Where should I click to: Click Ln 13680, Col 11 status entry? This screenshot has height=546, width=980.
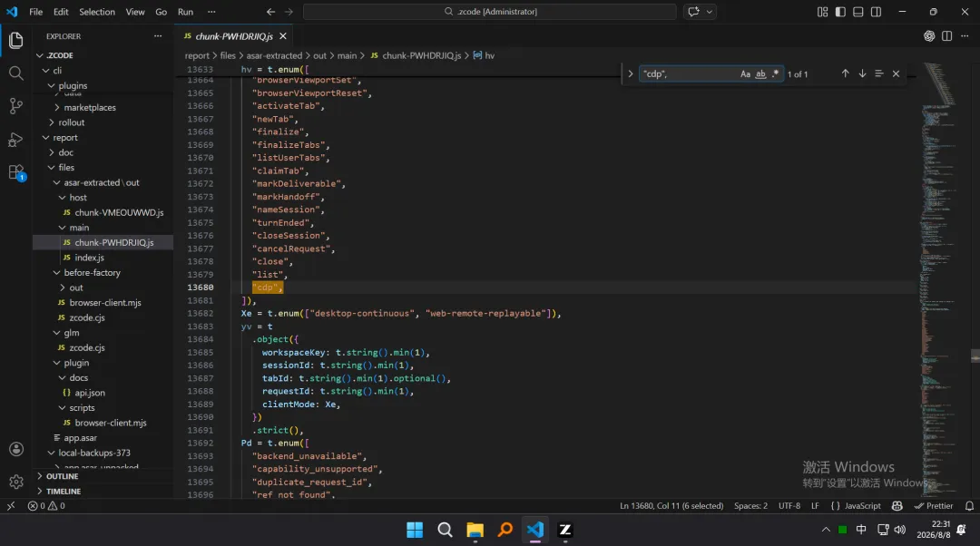(x=671, y=506)
